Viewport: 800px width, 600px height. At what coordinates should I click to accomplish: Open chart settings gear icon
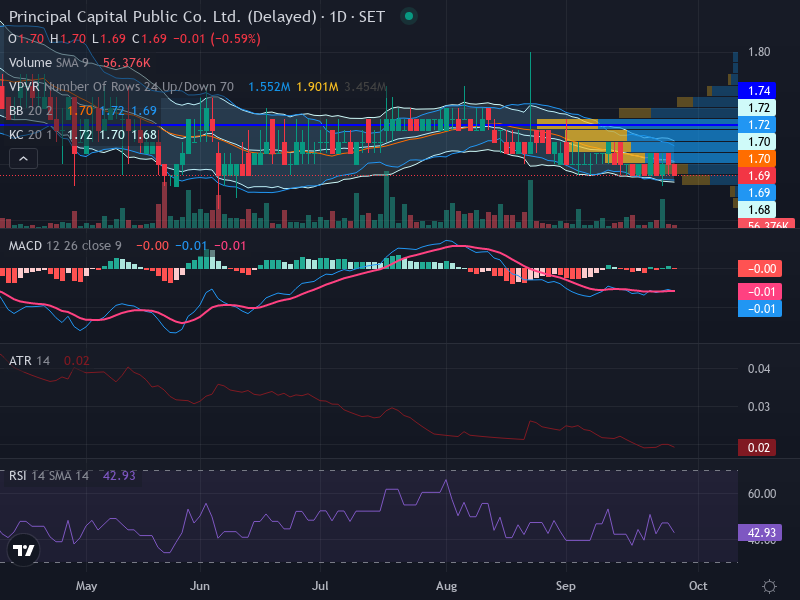pyautogui.click(x=769, y=586)
